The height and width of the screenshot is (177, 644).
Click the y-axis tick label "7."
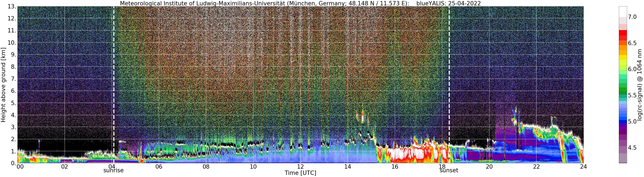13,79
